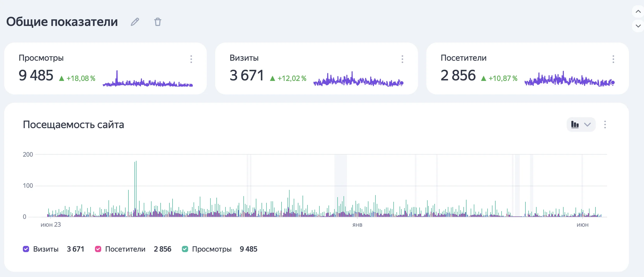Open the chart type dropdown with bar icon
The width and height of the screenshot is (644, 277).
(581, 124)
